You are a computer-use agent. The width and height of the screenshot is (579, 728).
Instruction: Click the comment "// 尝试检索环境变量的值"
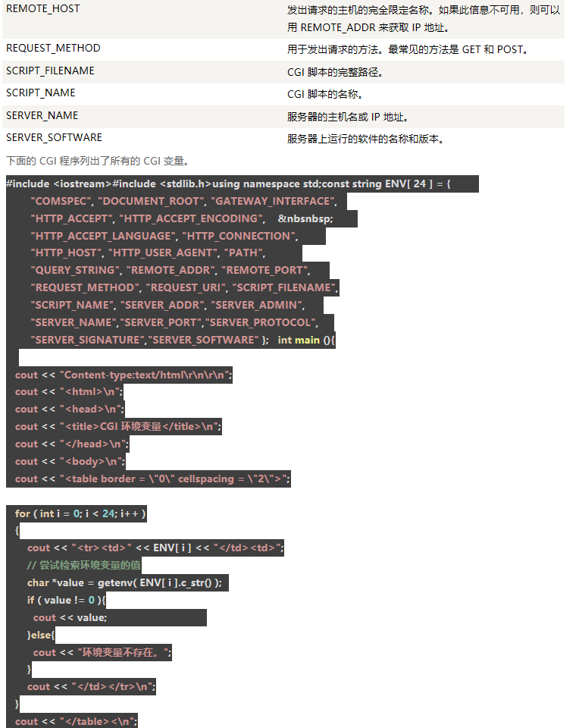point(84,566)
